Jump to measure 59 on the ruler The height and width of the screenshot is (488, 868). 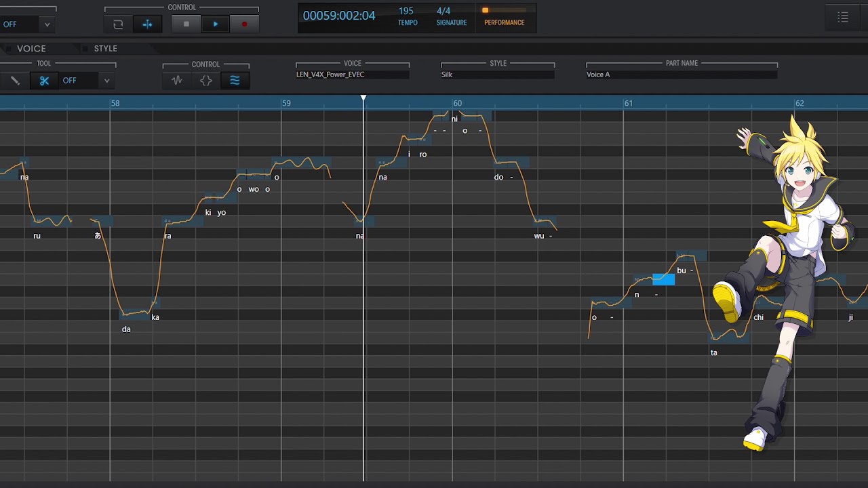point(286,103)
